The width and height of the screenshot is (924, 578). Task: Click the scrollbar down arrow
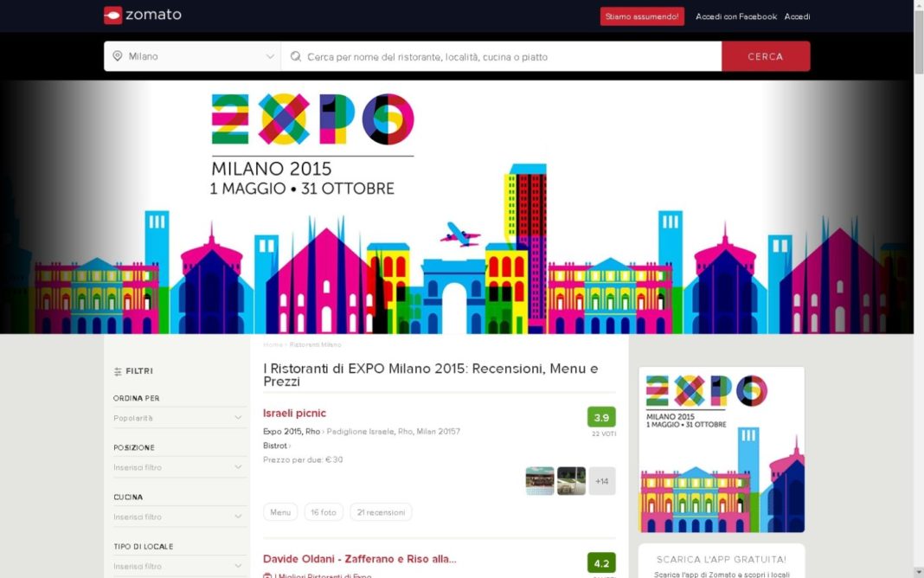point(919,573)
